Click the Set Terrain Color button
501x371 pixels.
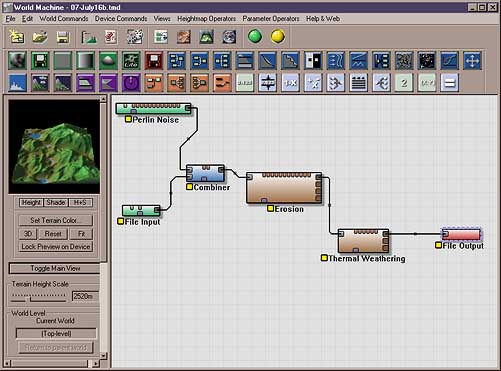[x=56, y=220]
